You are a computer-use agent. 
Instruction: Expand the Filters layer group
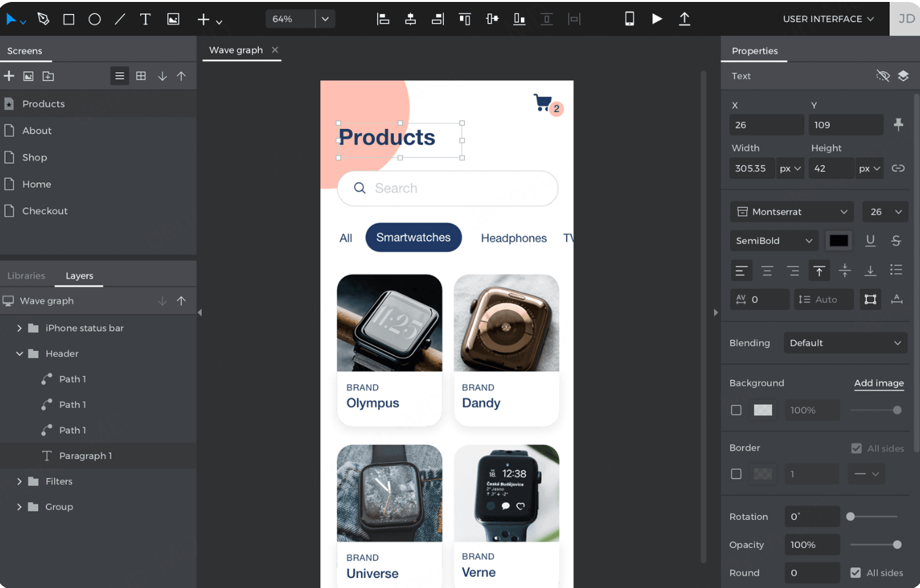click(19, 481)
